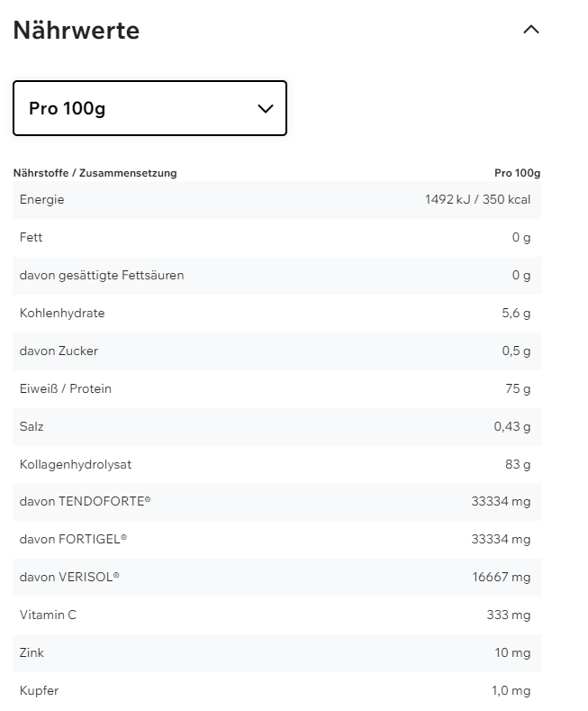Screen dimensions: 588x711
Task: Click the Kohlenhydrate row
Action: pyautogui.click(x=276, y=314)
